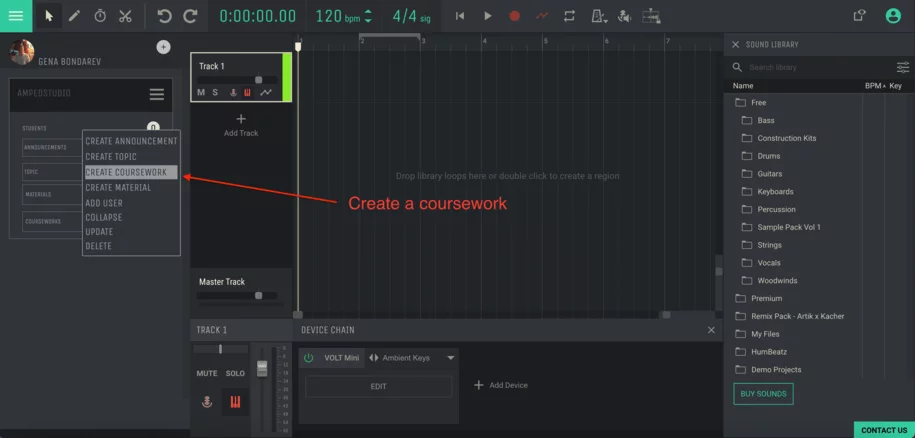Toggle VOLT Mini device power button
915x438 pixels.
[309, 358]
